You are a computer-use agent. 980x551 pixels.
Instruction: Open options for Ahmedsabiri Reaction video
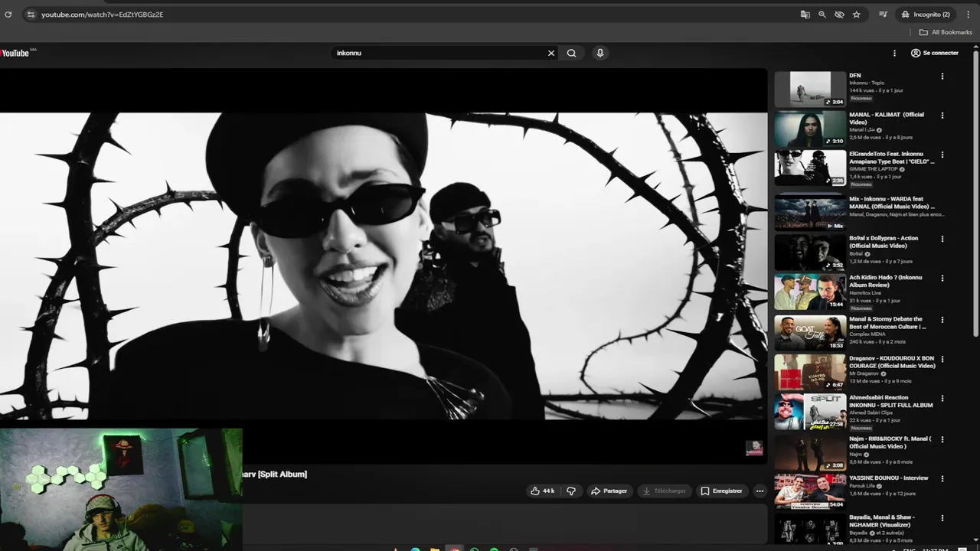tap(942, 399)
